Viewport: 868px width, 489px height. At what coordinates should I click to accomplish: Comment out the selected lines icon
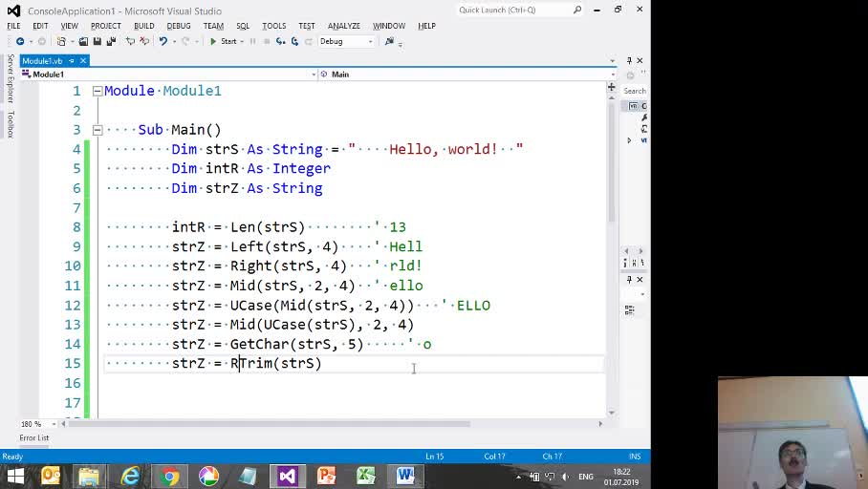point(130,41)
